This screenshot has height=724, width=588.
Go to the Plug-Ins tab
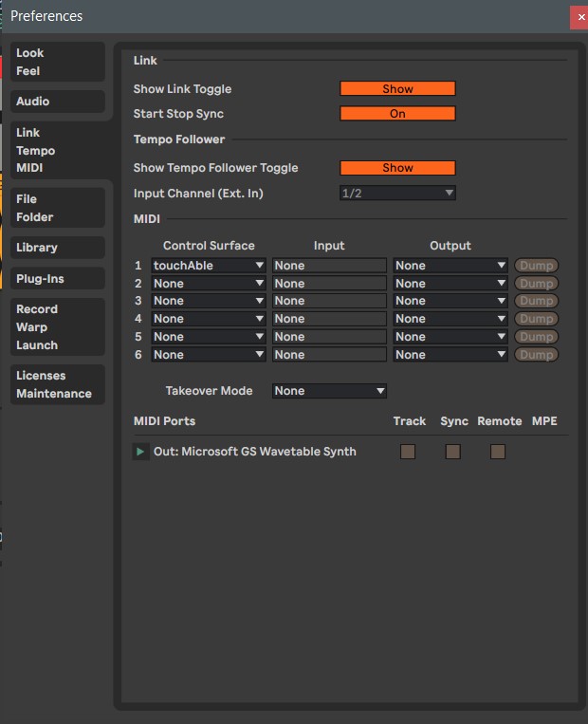[58, 279]
